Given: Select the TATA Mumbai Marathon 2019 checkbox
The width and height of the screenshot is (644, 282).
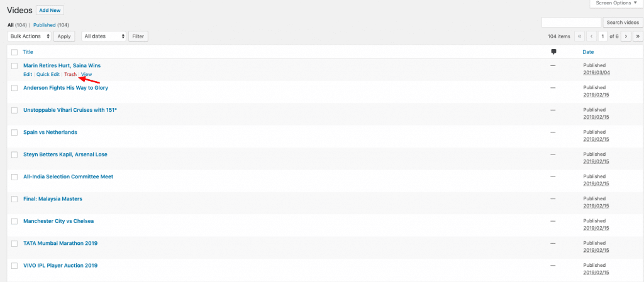Looking at the screenshot, I should 14,244.
